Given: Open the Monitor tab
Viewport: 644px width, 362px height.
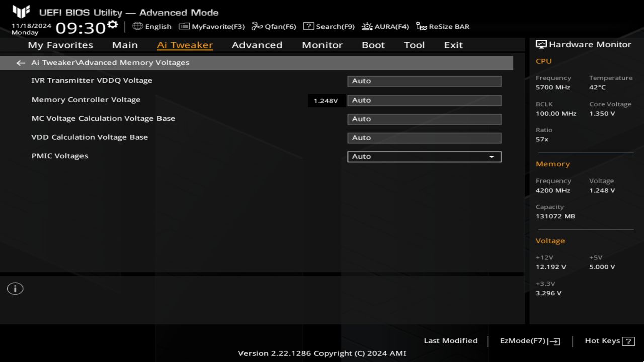Looking at the screenshot, I should [x=322, y=45].
